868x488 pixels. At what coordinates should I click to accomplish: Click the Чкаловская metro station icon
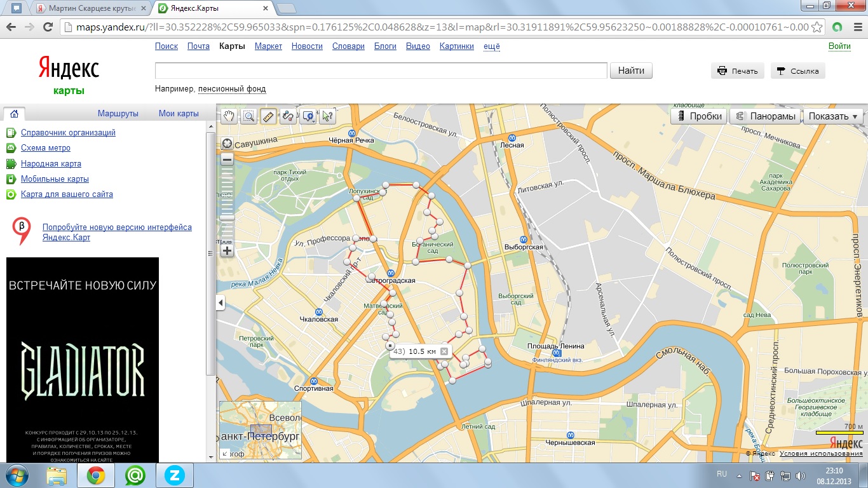[x=320, y=311]
